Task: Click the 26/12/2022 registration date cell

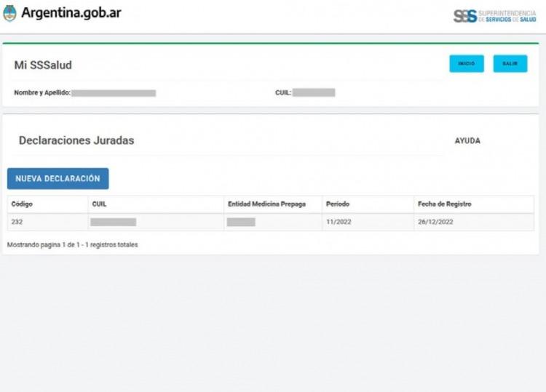Action: (435, 222)
